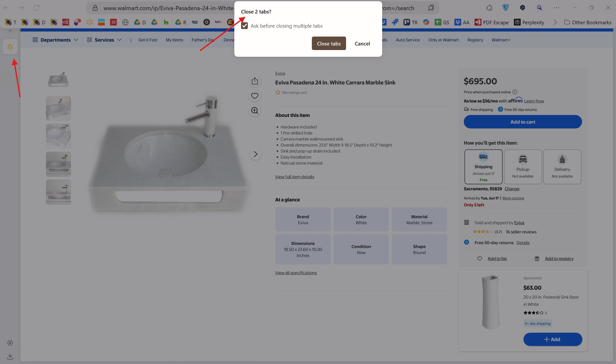Open the Perplexity bookmark
Viewport: 616px width, 364px height.
pos(529,22)
